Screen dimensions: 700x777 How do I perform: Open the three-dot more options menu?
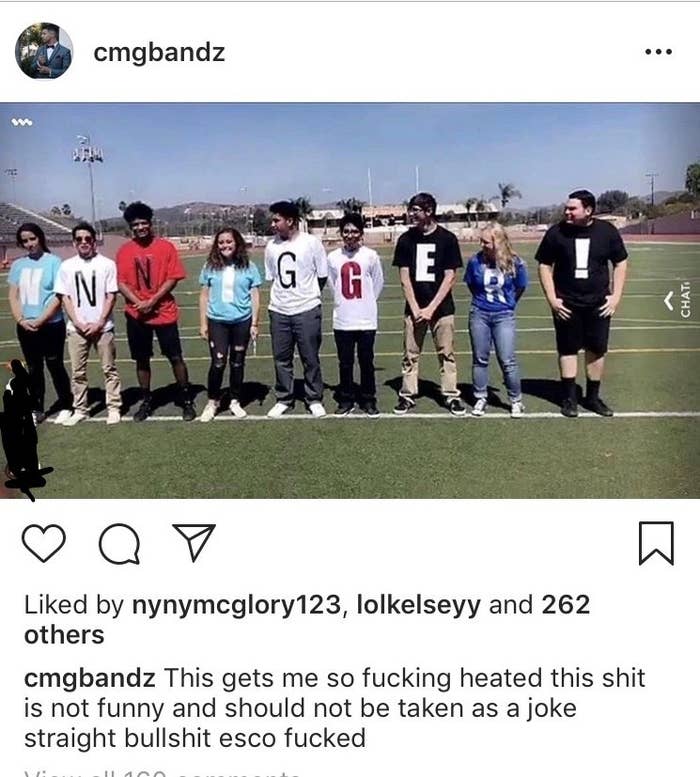coord(658,52)
